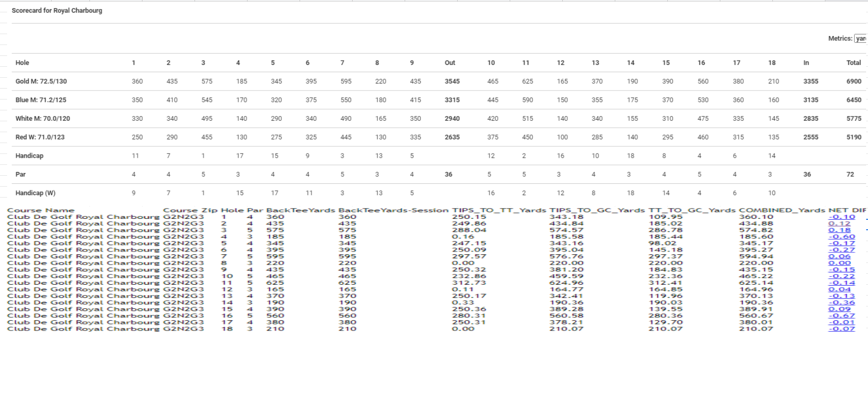Click the White In value 2835
The height and width of the screenshot is (405, 868).
tap(811, 118)
